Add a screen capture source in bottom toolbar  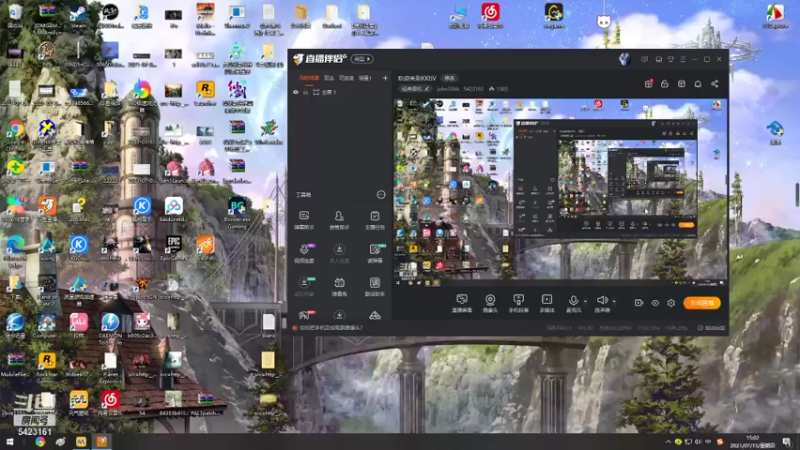[x=462, y=303]
